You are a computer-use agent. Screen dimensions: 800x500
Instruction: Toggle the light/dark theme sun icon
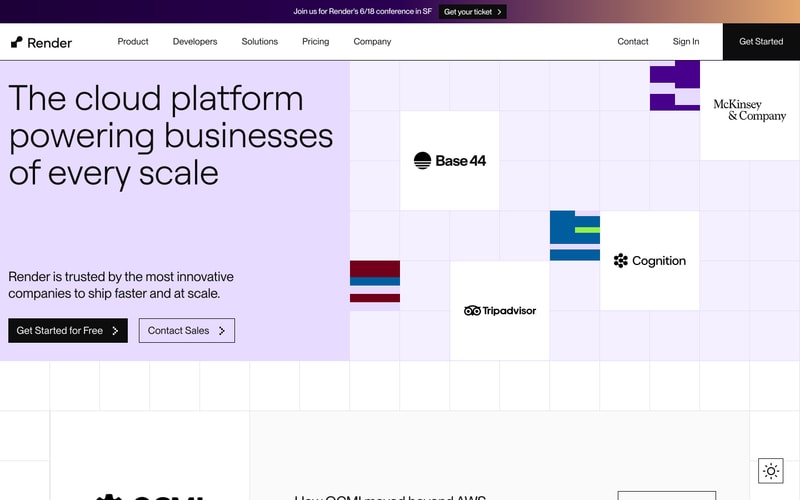(770, 470)
